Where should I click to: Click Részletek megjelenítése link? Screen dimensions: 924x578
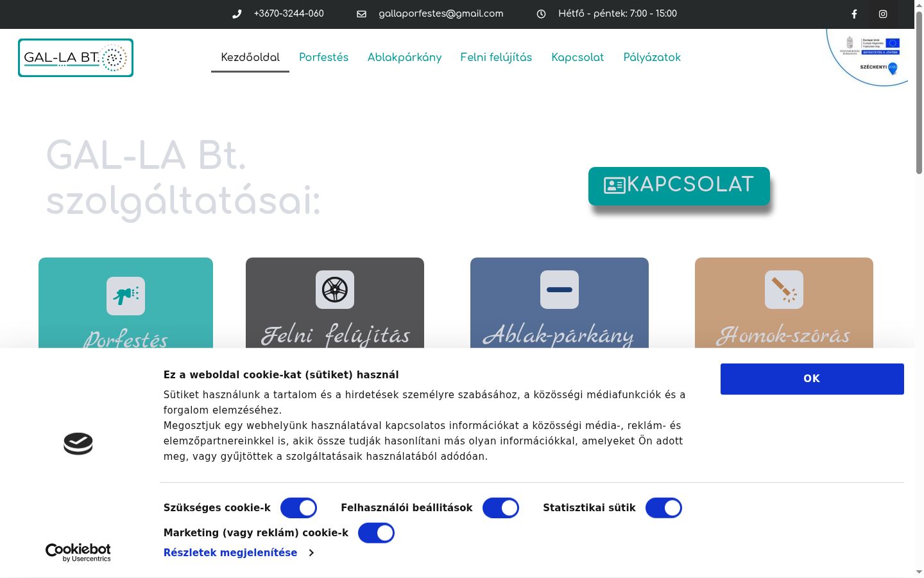[230, 553]
